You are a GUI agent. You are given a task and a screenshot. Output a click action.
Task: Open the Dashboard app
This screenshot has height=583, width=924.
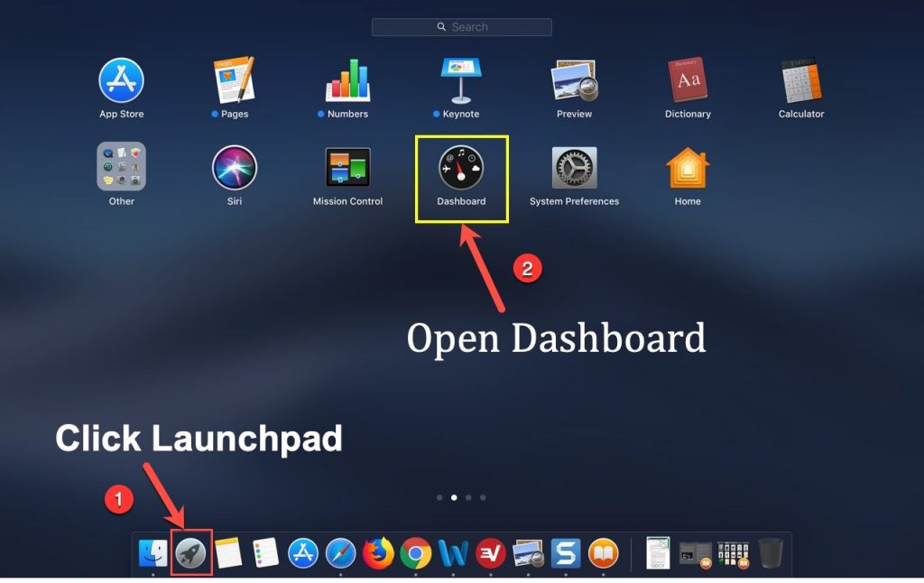[461, 168]
